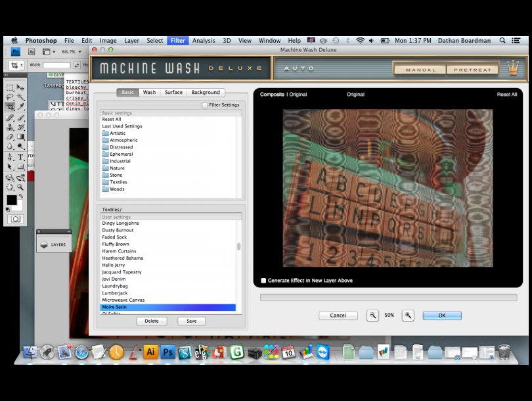Select the Gradient tool
Image resolution: width=532 pixels, height=401 pixels.
tap(21, 137)
